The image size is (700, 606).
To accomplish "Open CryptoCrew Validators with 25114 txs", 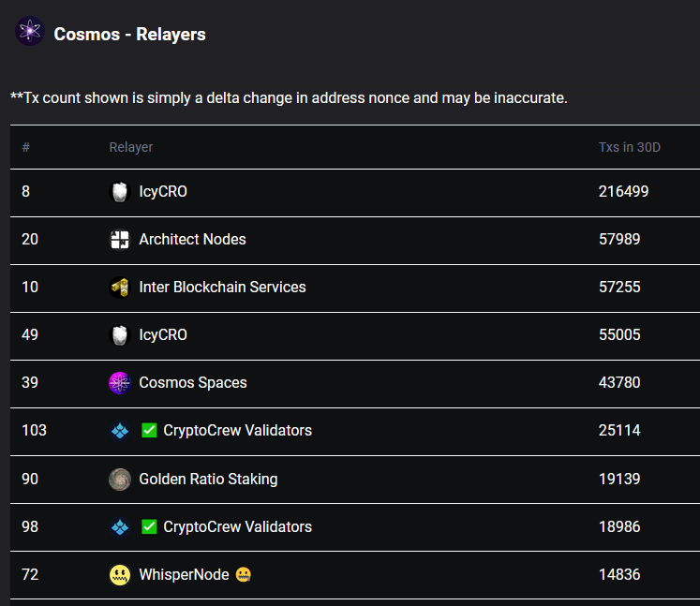I will (237, 431).
